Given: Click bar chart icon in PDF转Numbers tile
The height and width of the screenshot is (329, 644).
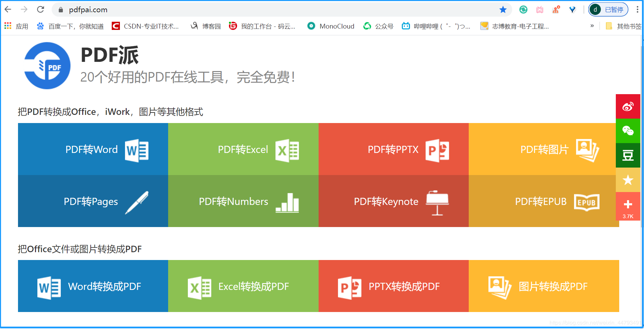Looking at the screenshot, I should click(x=287, y=203).
